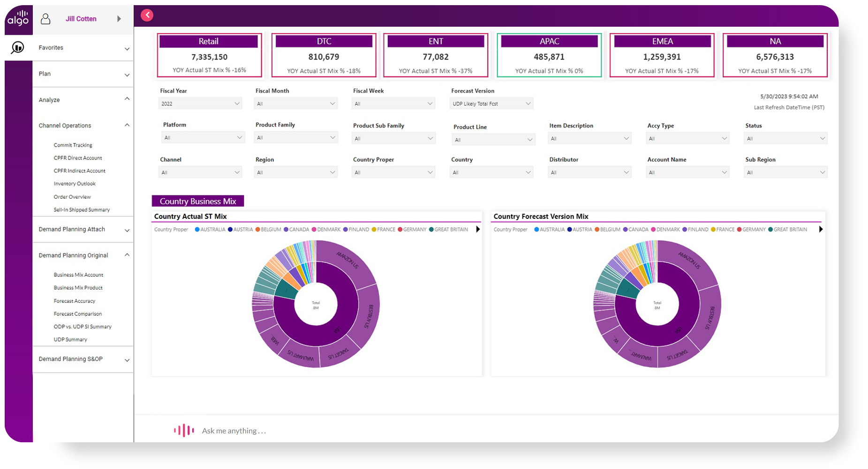
Task: Open the UDP Summary report
Action: 70,339
